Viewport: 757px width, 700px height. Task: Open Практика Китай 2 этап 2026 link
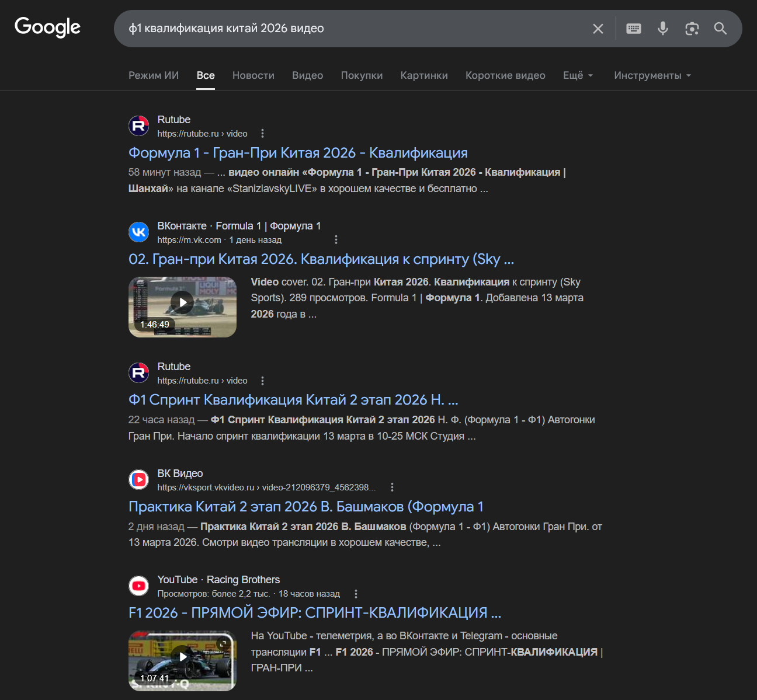coord(305,507)
